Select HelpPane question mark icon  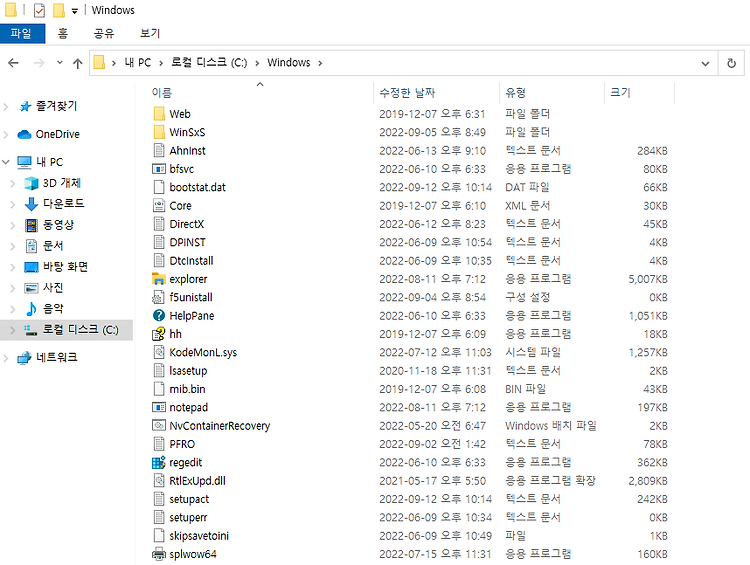coord(159,316)
